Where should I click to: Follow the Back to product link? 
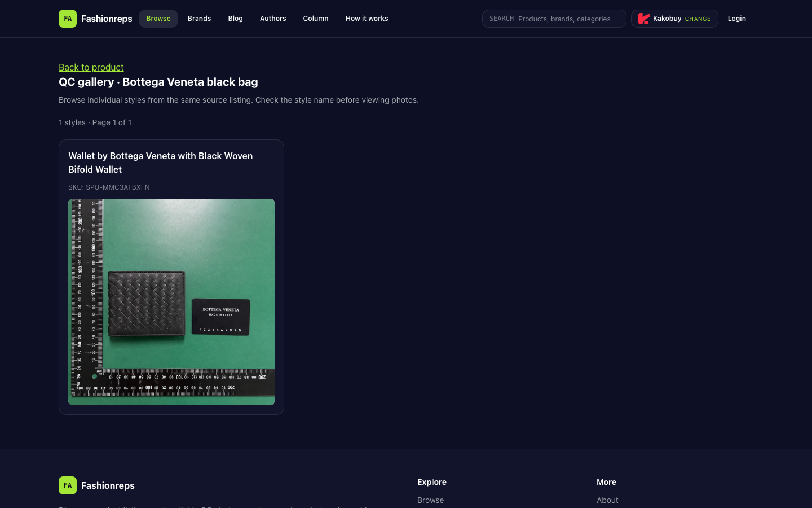pyautogui.click(x=91, y=67)
